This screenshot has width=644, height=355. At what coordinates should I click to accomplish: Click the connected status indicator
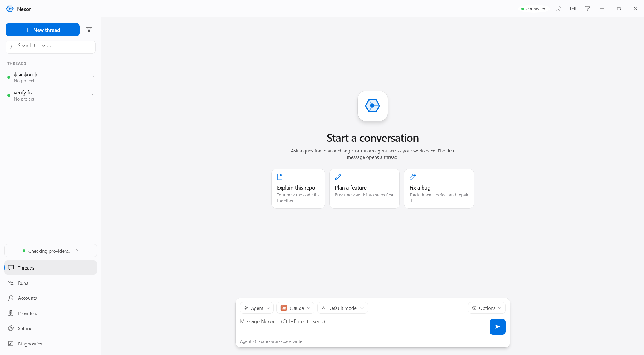[534, 9]
